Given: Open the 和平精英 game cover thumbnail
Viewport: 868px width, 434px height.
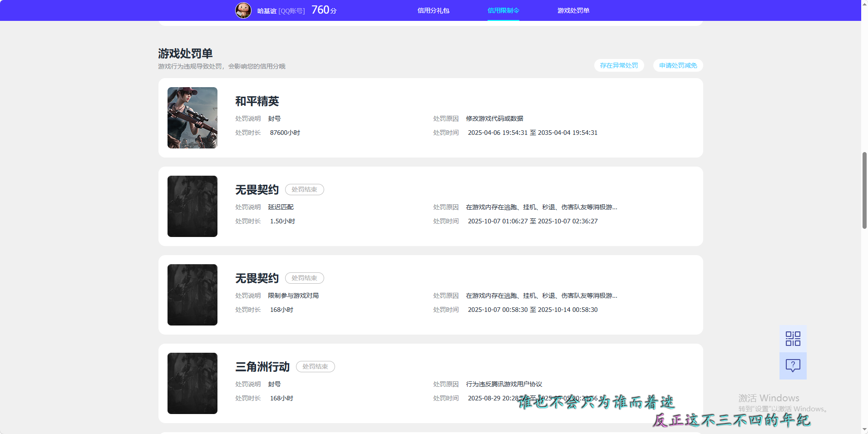Looking at the screenshot, I should 192,118.
